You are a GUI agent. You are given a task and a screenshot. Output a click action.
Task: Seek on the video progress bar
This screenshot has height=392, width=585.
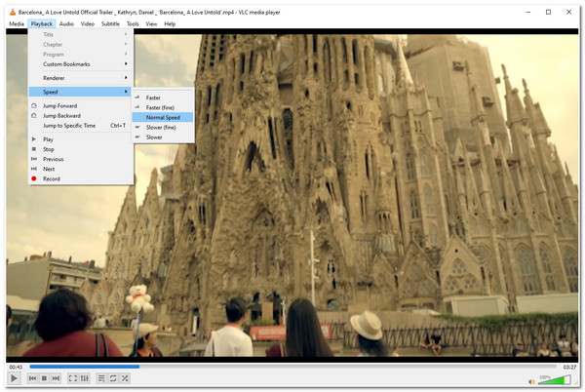click(x=292, y=367)
